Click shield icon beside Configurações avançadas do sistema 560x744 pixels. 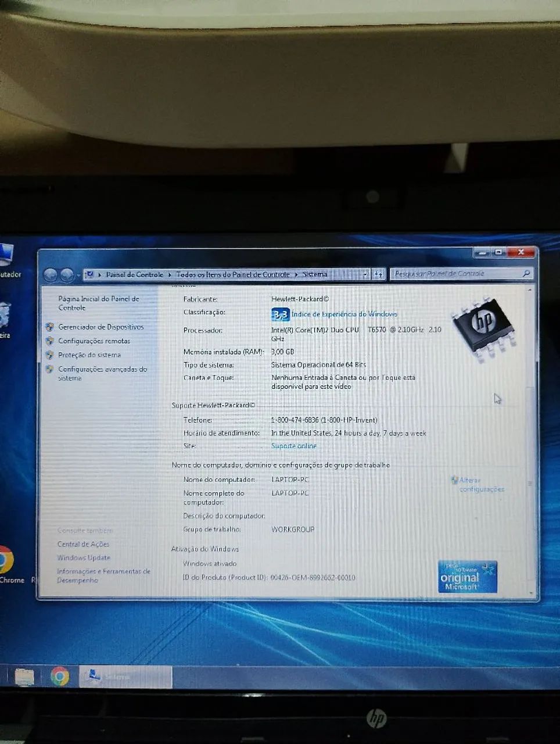coord(50,369)
